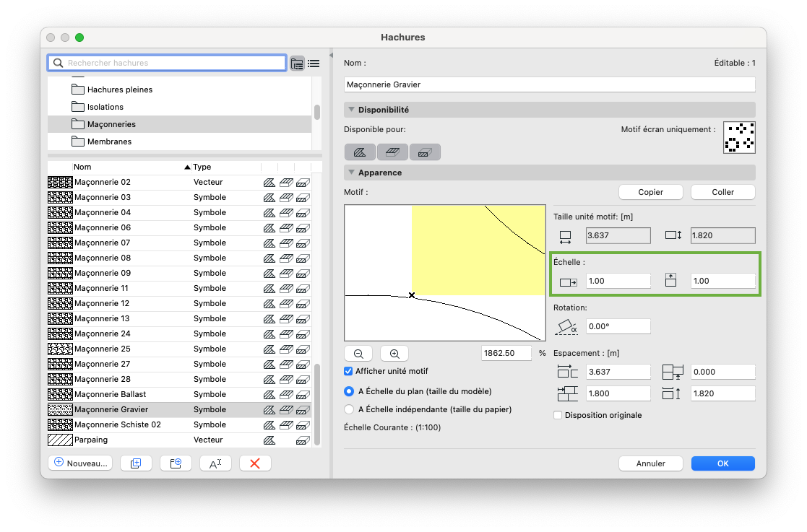The height and width of the screenshot is (532, 807).
Task: Click the duplicate hatch icon
Action: click(x=136, y=463)
